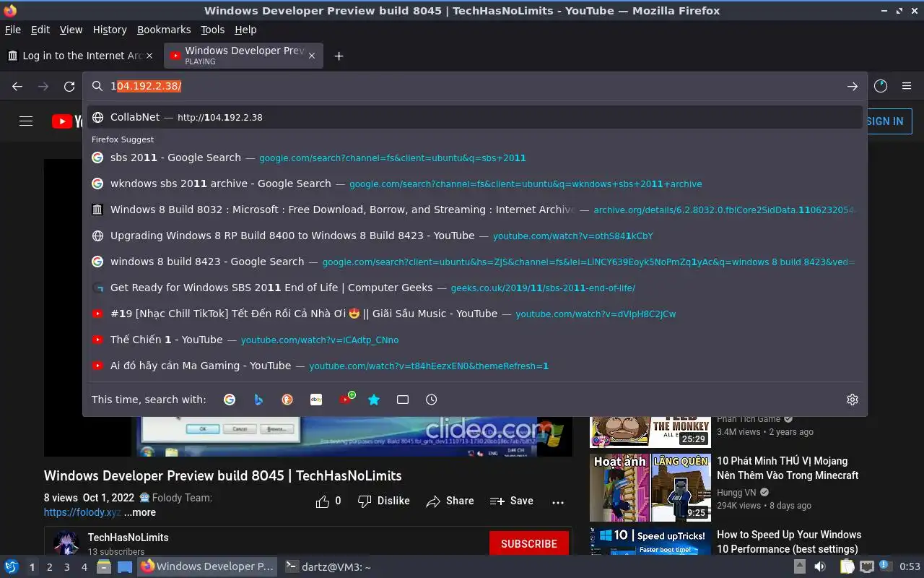The height and width of the screenshot is (578, 924).
Task: Open the View menu
Action: click(x=71, y=30)
